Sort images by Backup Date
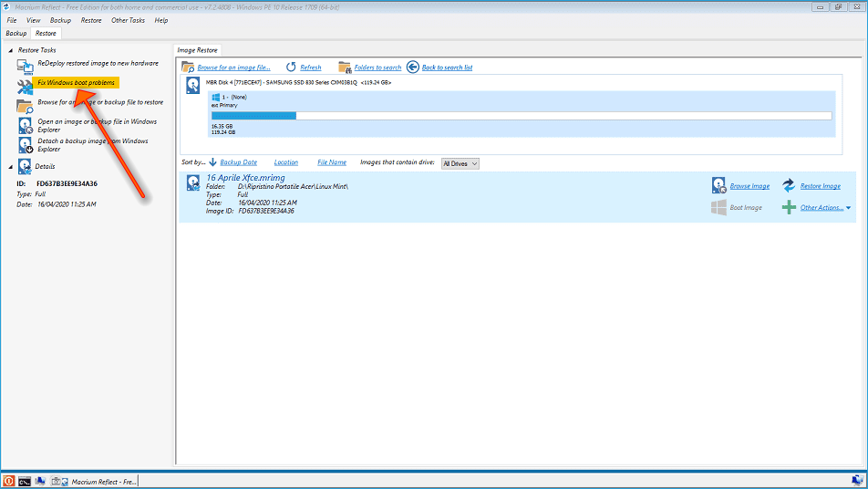 point(239,162)
